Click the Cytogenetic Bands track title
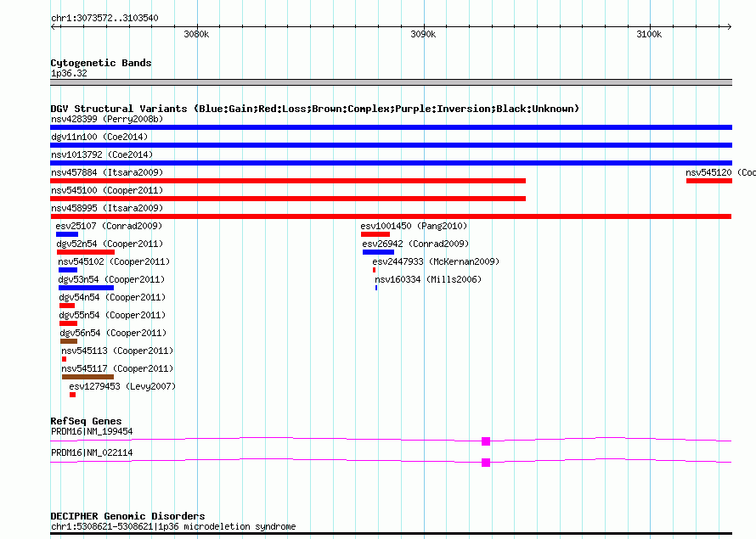This screenshot has width=756, height=539. (x=101, y=63)
